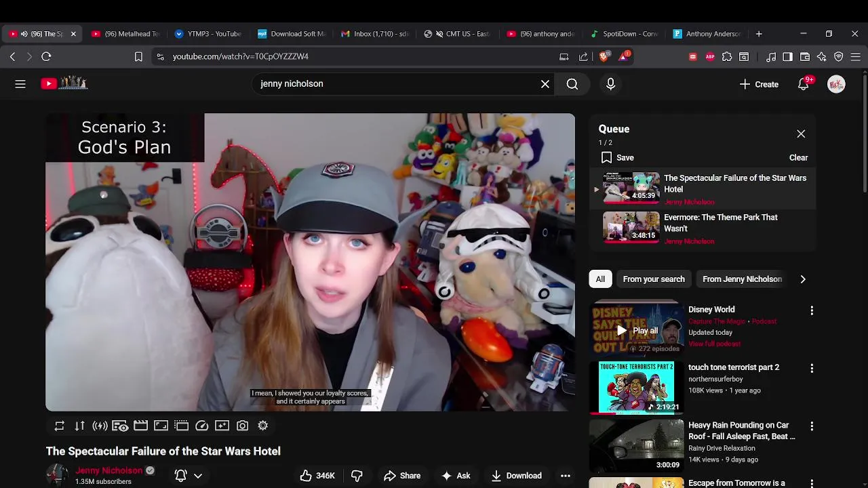This screenshot has width=868, height=488.
Task: Bookmark this page
Action: point(138,57)
